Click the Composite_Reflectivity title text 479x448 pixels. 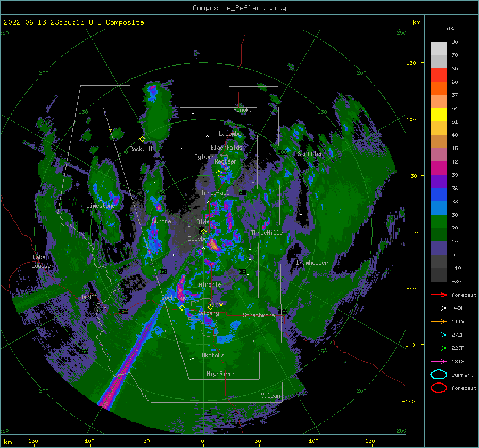[240, 8]
